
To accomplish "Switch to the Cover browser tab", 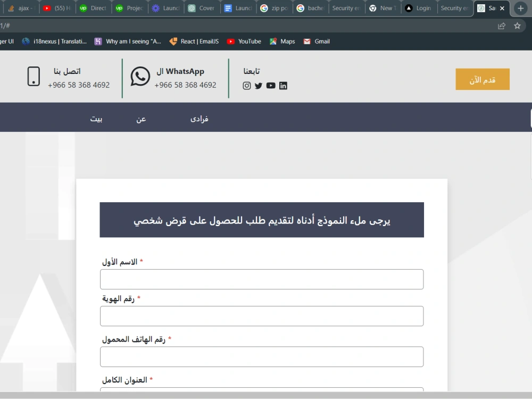I will coord(202,8).
